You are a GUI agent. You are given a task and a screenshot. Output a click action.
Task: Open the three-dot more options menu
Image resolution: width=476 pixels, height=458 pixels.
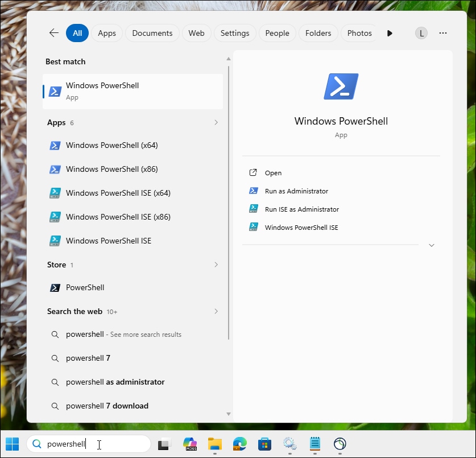(443, 33)
